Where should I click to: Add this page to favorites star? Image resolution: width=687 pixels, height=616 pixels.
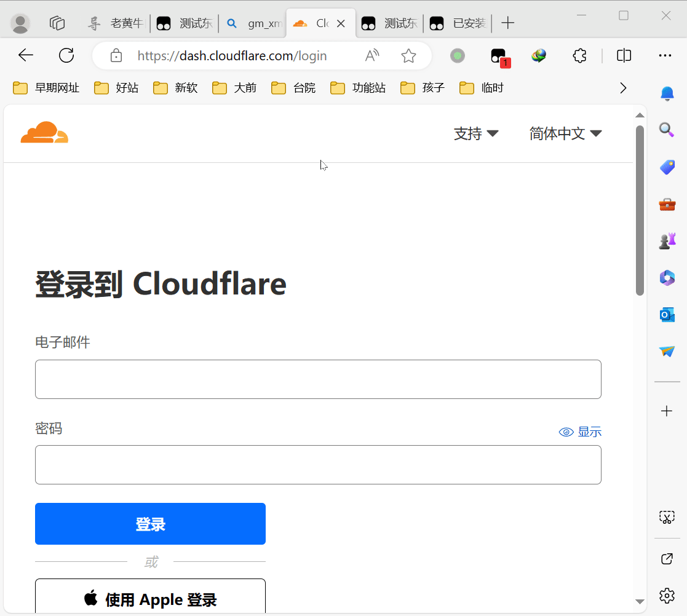pyautogui.click(x=408, y=56)
